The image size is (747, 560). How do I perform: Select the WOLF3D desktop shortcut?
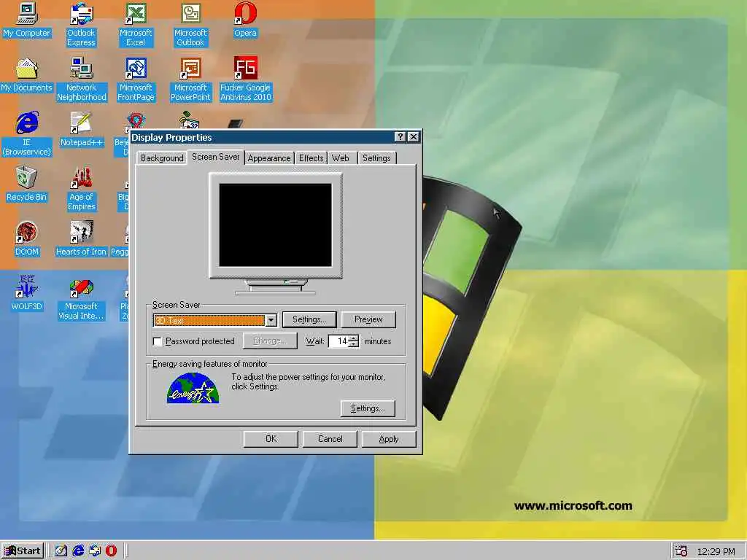(27, 294)
